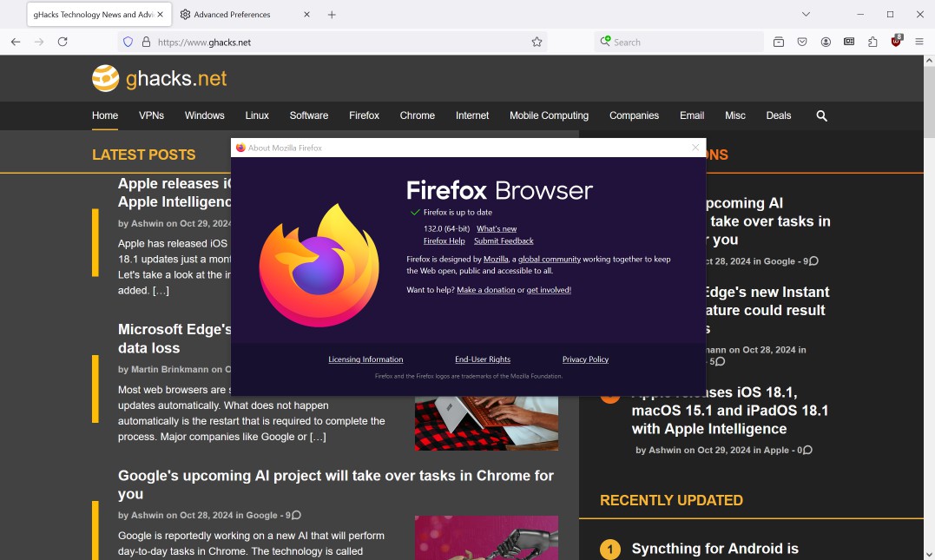The width and height of the screenshot is (935, 560).
Task: Open End-User Rights link
Action: [483, 359]
